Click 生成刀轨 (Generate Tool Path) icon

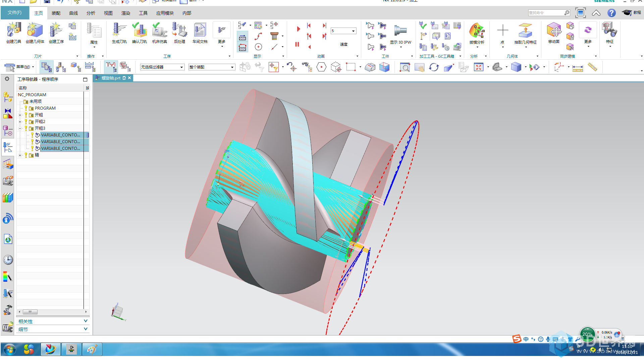119,33
